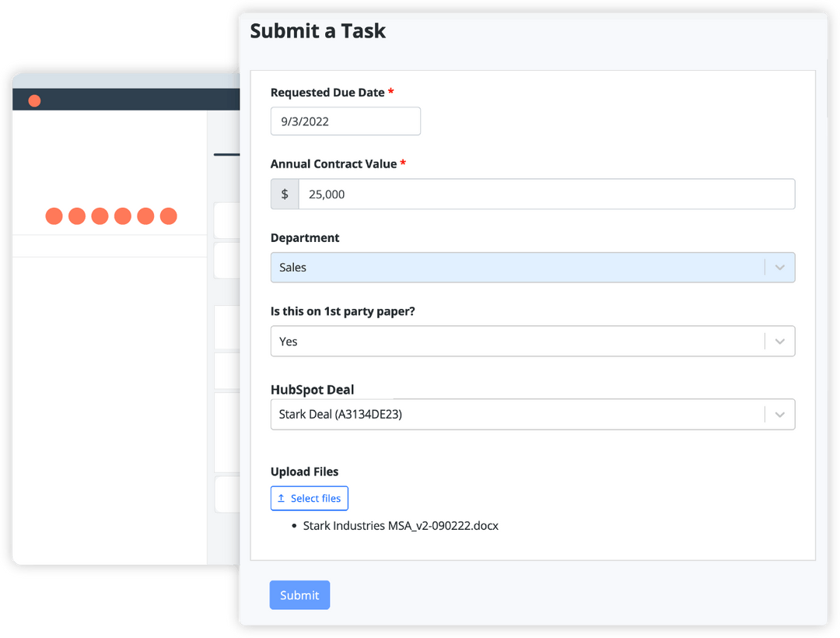Viewport: 840px width, 638px height.
Task: Click the orange circle in the browser title bar
Action: [x=34, y=100]
